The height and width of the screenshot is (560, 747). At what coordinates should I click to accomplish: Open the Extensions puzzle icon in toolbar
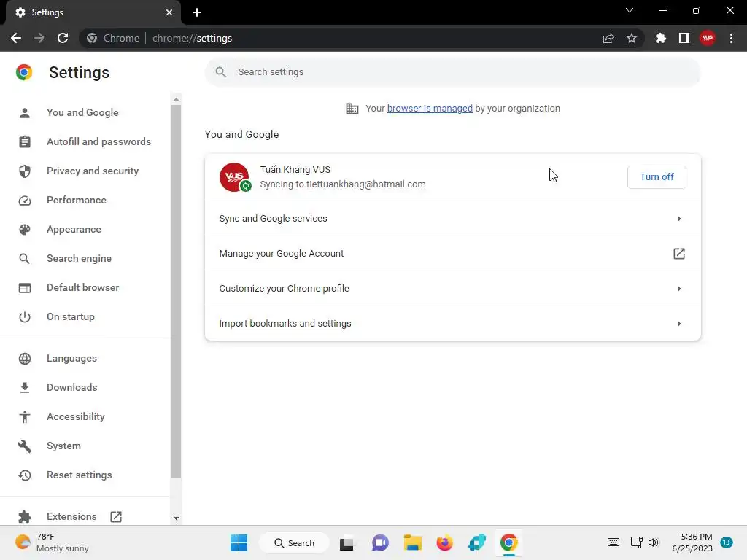click(661, 38)
